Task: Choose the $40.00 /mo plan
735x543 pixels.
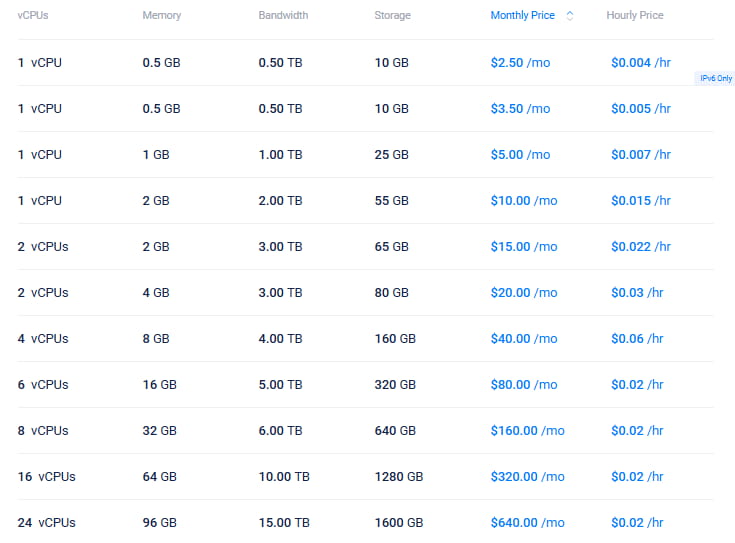Action: (524, 339)
